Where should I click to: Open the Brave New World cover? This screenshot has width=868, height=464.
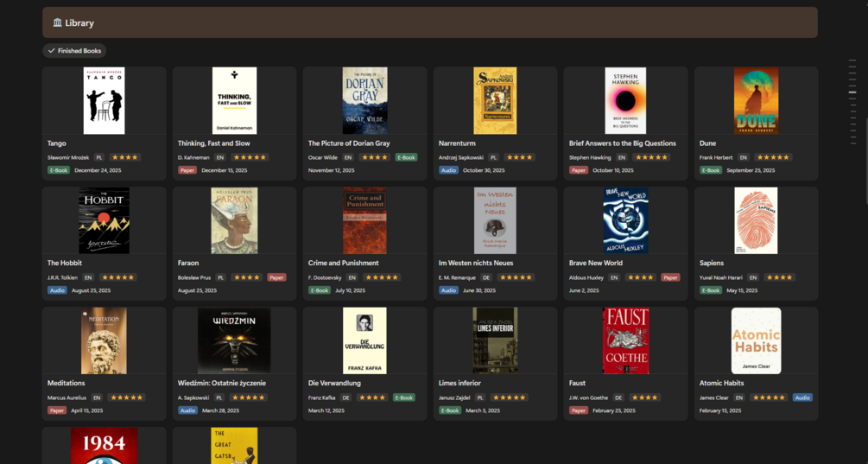pyautogui.click(x=625, y=220)
